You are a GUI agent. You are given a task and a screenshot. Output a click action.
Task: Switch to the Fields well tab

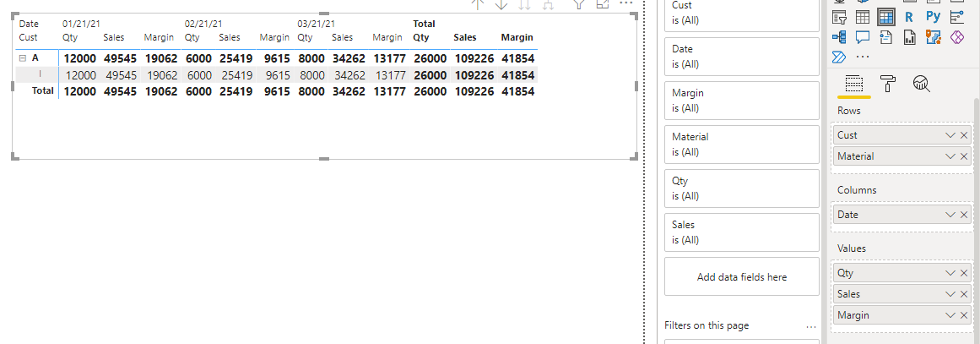[853, 83]
